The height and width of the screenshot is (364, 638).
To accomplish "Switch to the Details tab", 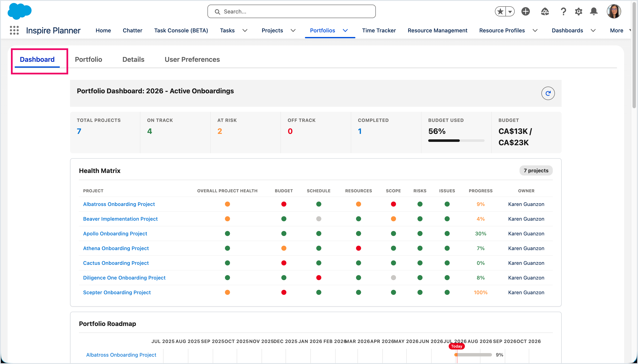I will pyautogui.click(x=133, y=59).
